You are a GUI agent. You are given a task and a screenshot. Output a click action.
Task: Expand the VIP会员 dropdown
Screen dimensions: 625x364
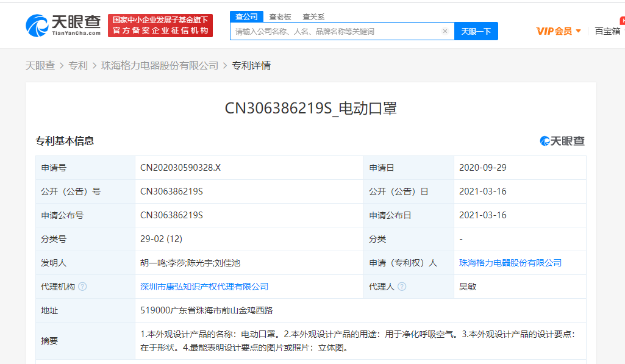click(x=559, y=31)
